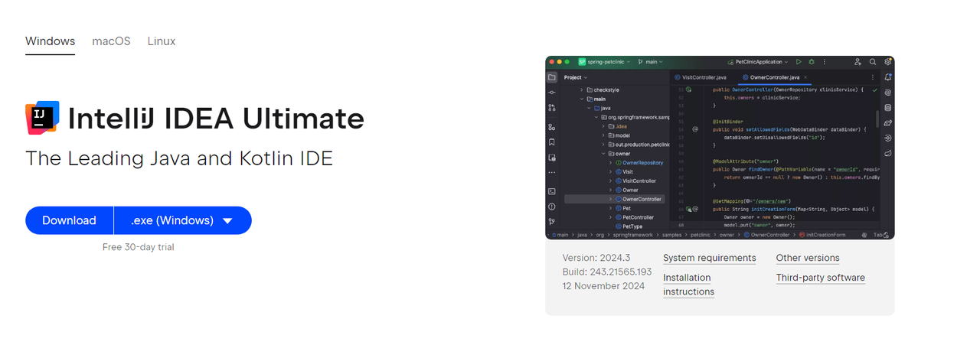Expand the model package arrow
Screen dimensions: 980x345
point(603,135)
